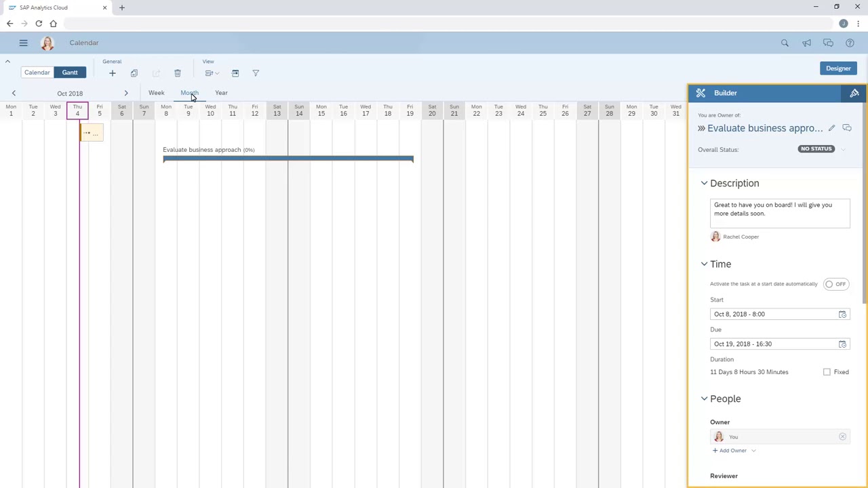Delete event with trash icon
This screenshot has width=868, height=488.
click(178, 73)
